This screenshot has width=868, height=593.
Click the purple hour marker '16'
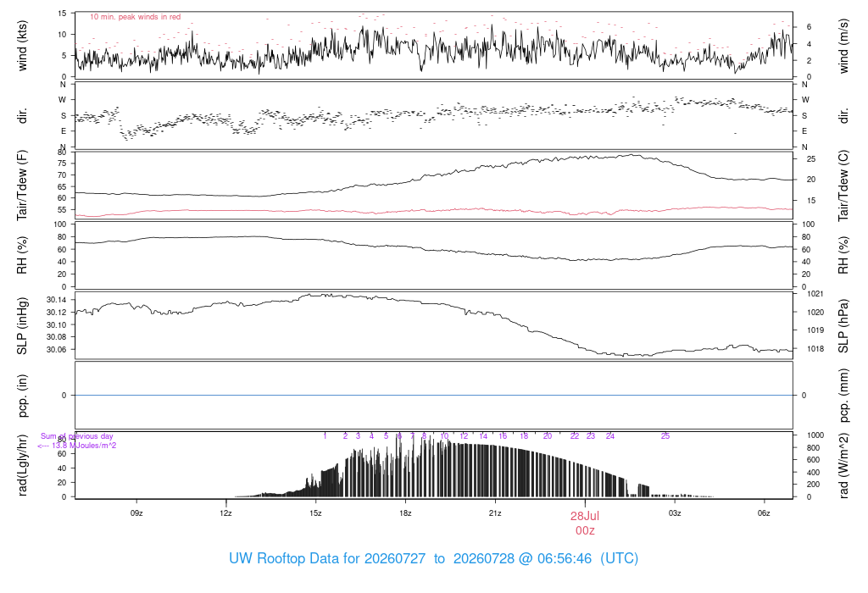click(503, 436)
